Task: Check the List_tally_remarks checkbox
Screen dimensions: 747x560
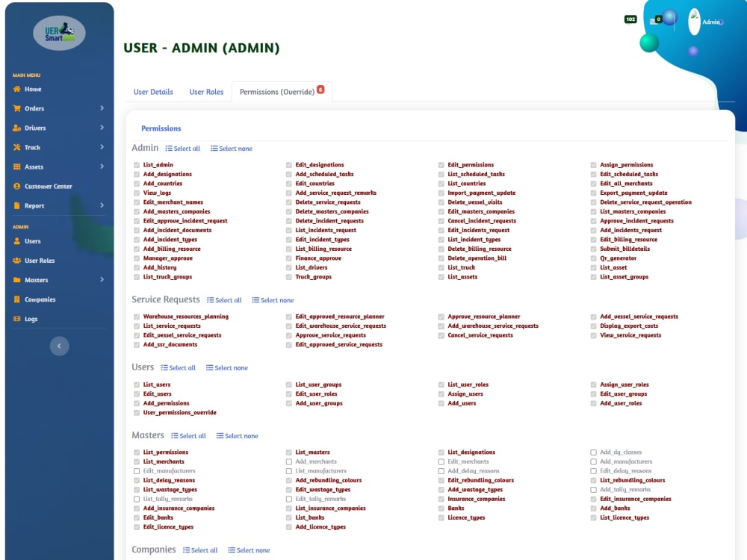Action: pos(137,499)
